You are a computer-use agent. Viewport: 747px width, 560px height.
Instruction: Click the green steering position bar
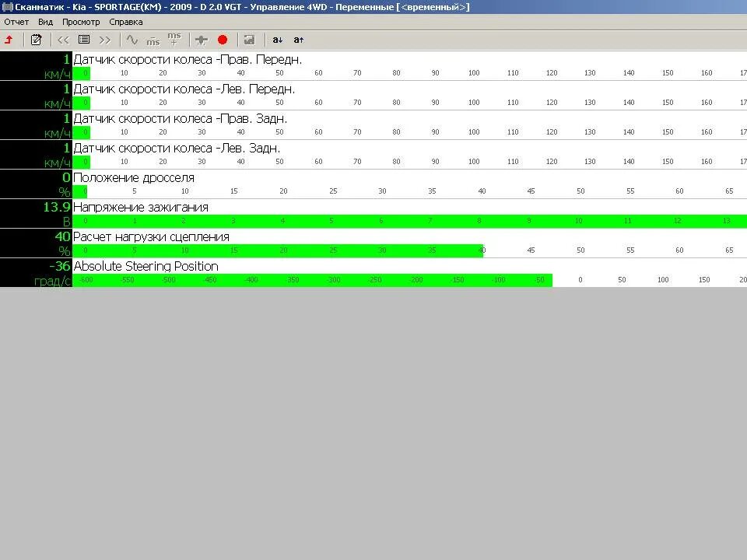tap(313, 280)
